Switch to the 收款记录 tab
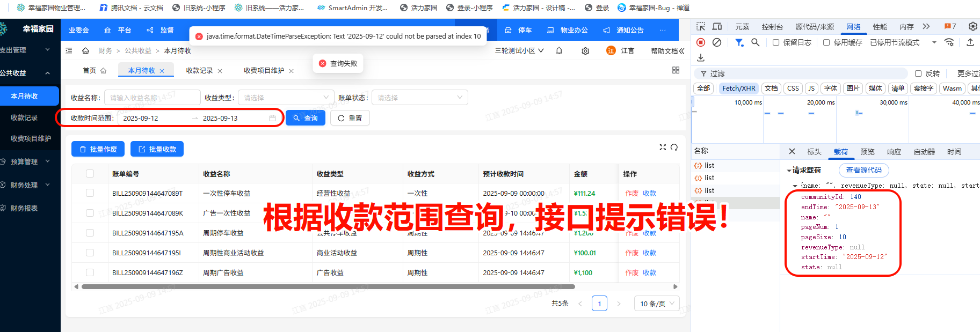Viewport: 980px width, 332px height. coord(199,71)
